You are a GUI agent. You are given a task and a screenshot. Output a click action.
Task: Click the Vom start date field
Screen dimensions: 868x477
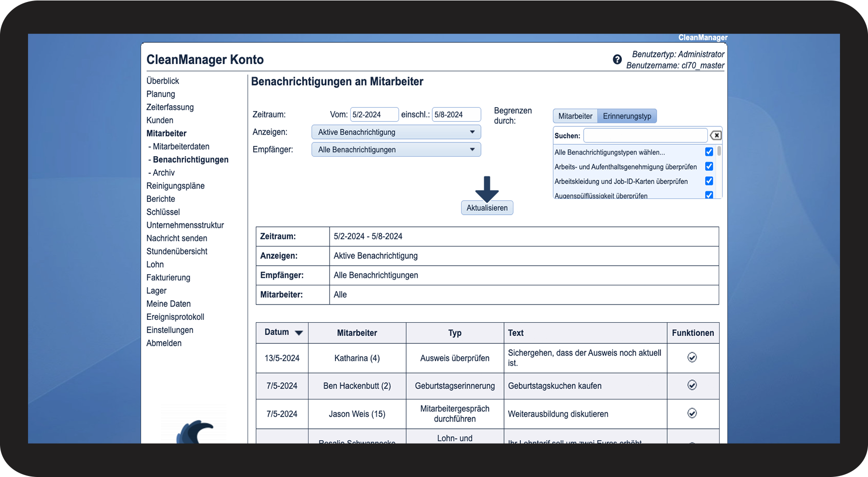[374, 114]
